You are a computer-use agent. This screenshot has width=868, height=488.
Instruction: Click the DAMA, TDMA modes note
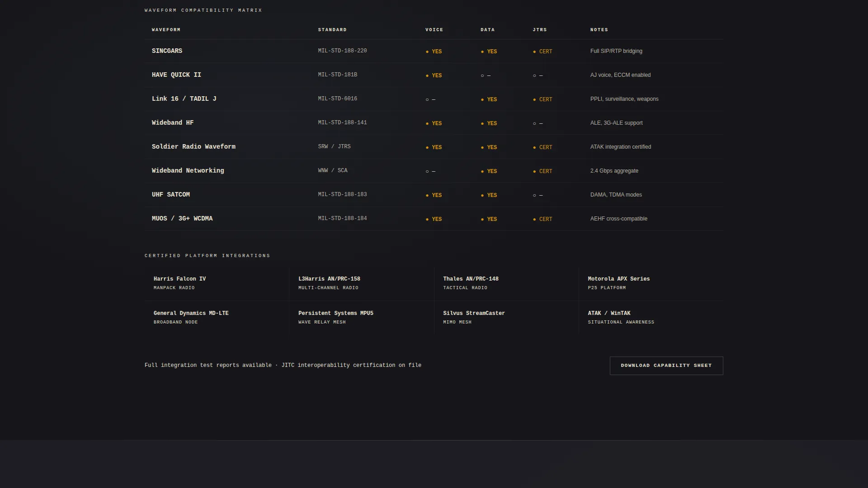tap(616, 195)
